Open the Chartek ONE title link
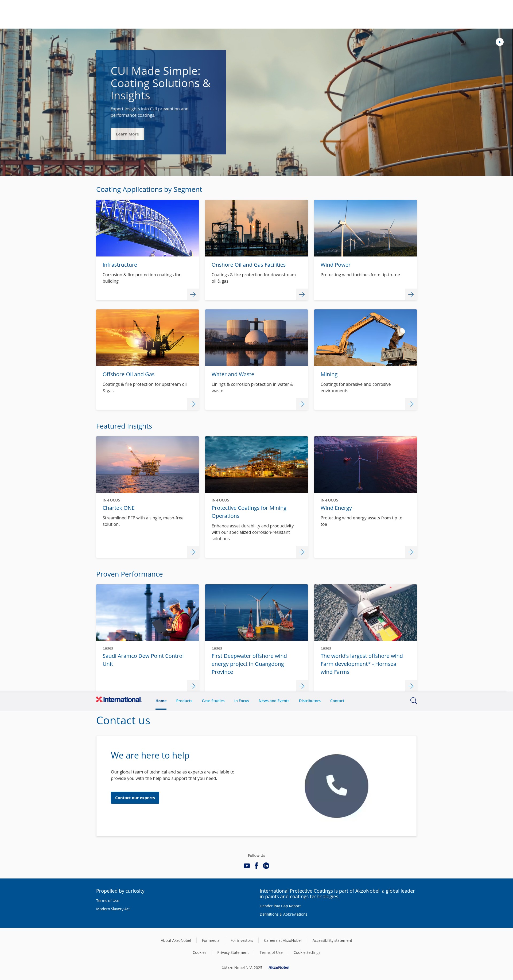 click(118, 508)
